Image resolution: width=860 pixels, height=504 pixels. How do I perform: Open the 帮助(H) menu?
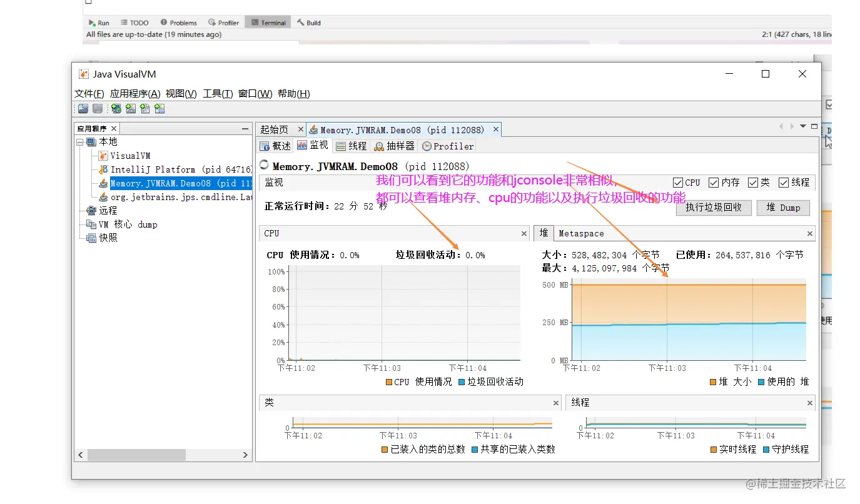point(294,94)
